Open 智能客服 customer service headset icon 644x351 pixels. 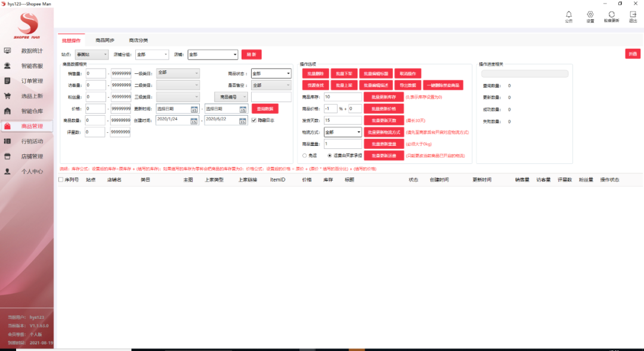pos(7,66)
